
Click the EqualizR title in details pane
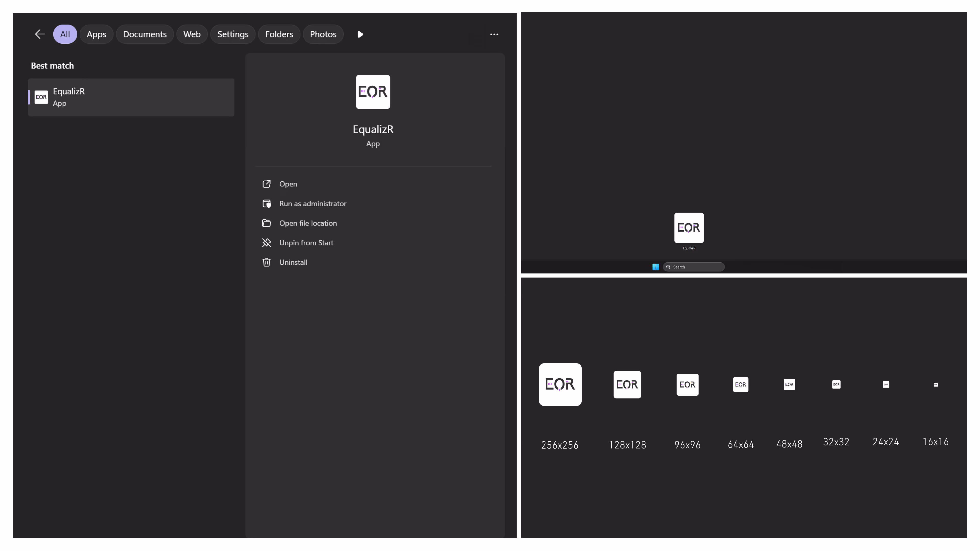[373, 129]
